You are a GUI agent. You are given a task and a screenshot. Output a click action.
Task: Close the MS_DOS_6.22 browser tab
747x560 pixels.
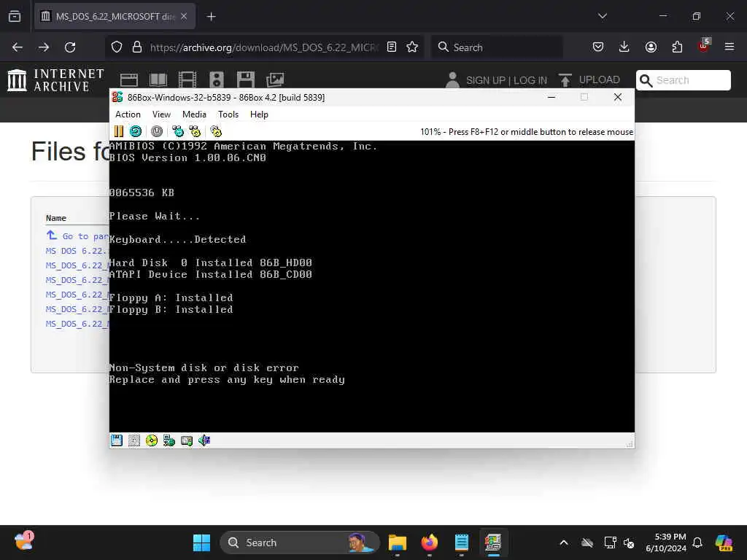[x=184, y=17]
